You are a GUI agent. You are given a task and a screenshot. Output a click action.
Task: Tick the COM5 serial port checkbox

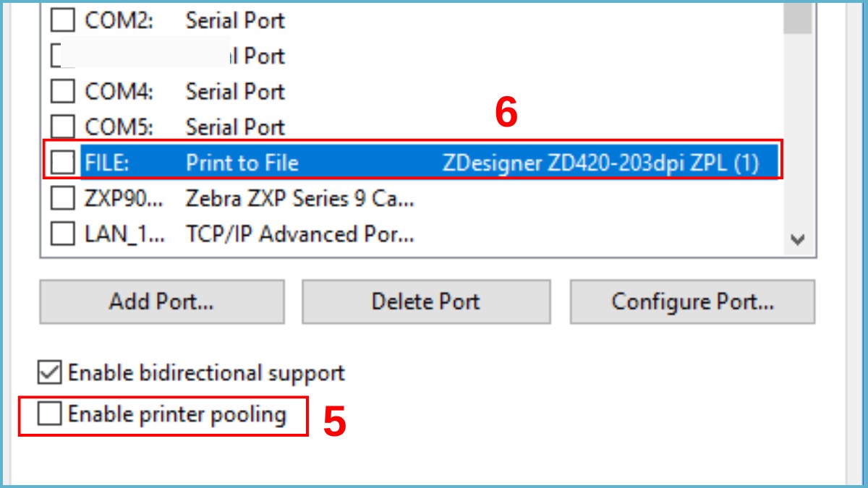coord(63,127)
